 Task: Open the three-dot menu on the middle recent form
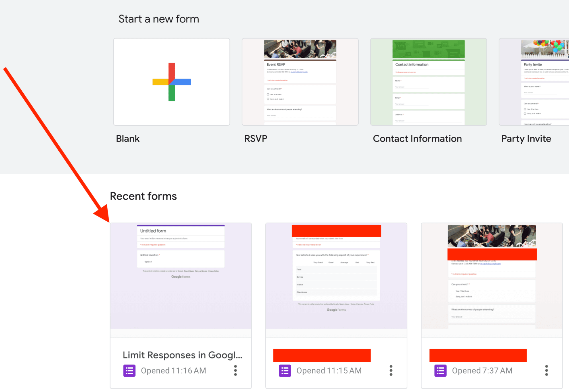pyautogui.click(x=391, y=370)
